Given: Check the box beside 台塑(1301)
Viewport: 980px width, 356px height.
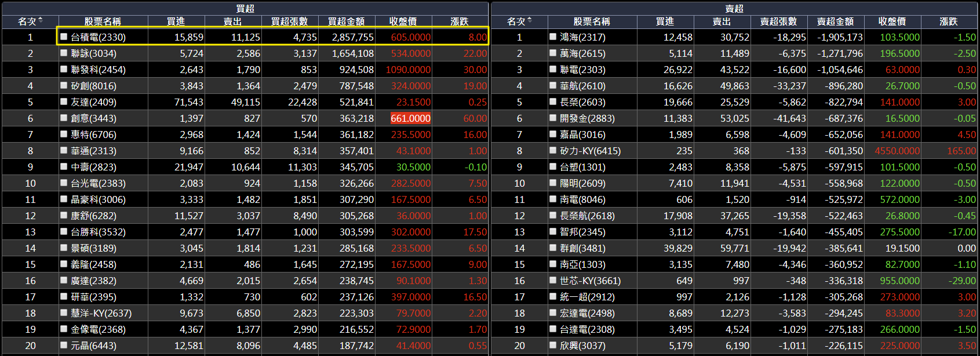Looking at the screenshot, I should click(x=553, y=166).
